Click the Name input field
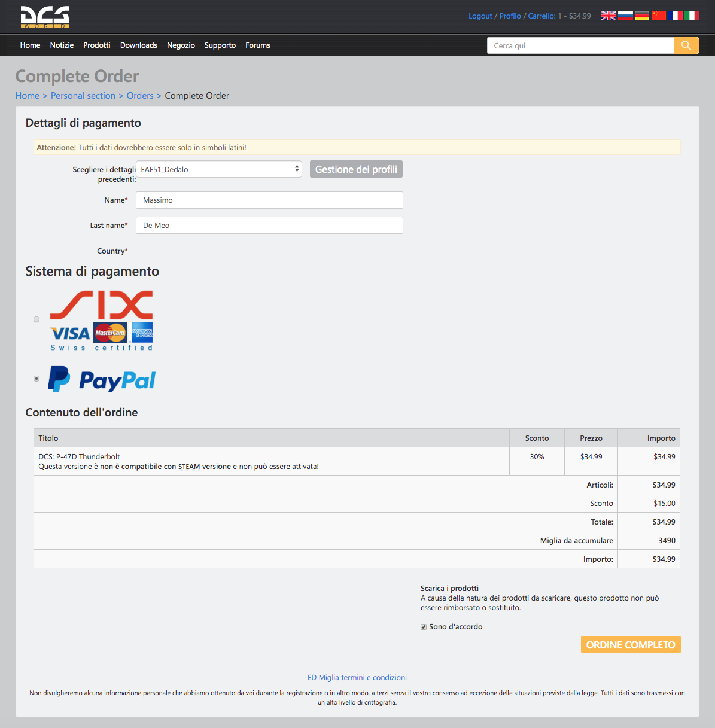This screenshot has height=728, width=715. coord(269,200)
